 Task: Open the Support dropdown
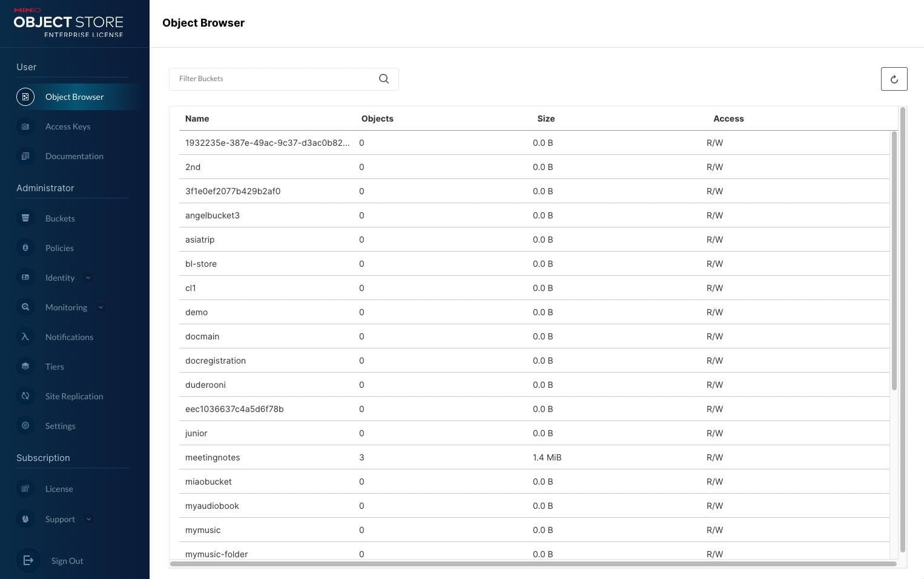tap(88, 519)
